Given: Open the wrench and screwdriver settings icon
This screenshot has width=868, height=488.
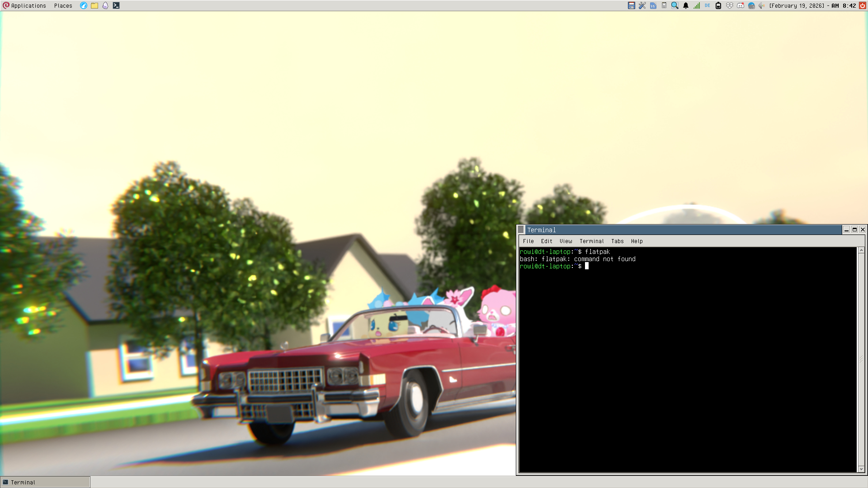Looking at the screenshot, I should (642, 5).
